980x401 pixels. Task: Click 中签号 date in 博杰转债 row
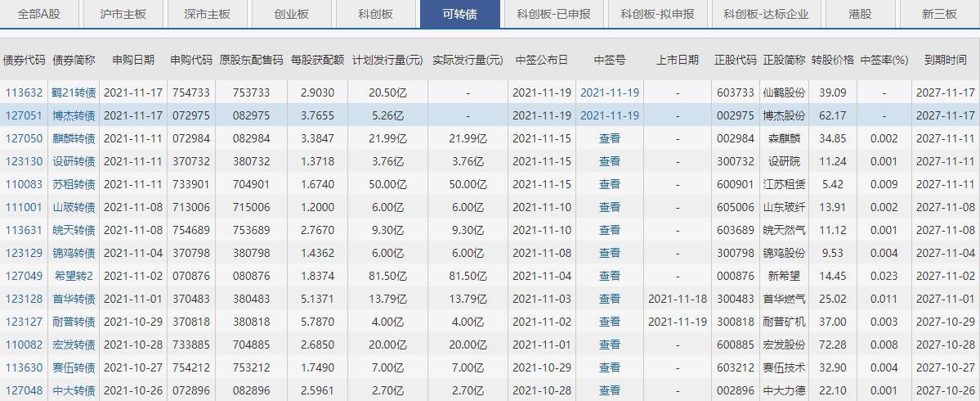point(610,115)
